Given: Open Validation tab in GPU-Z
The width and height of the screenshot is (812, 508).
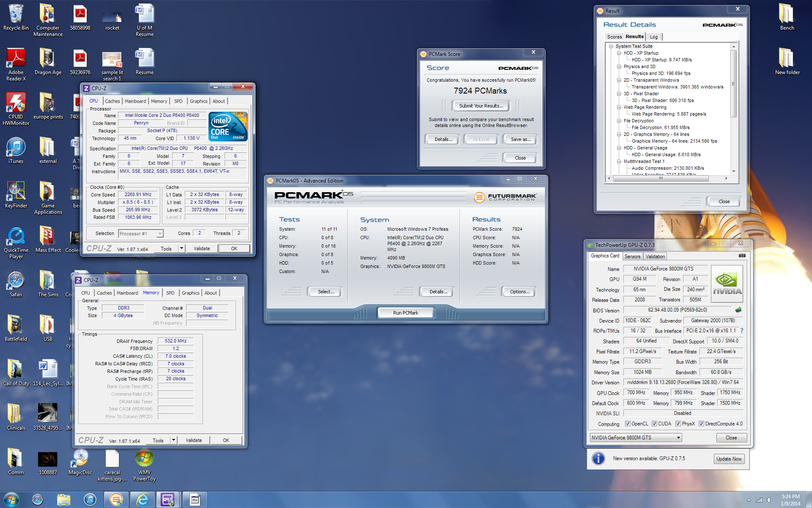Looking at the screenshot, I should click(x=655, y=257).
